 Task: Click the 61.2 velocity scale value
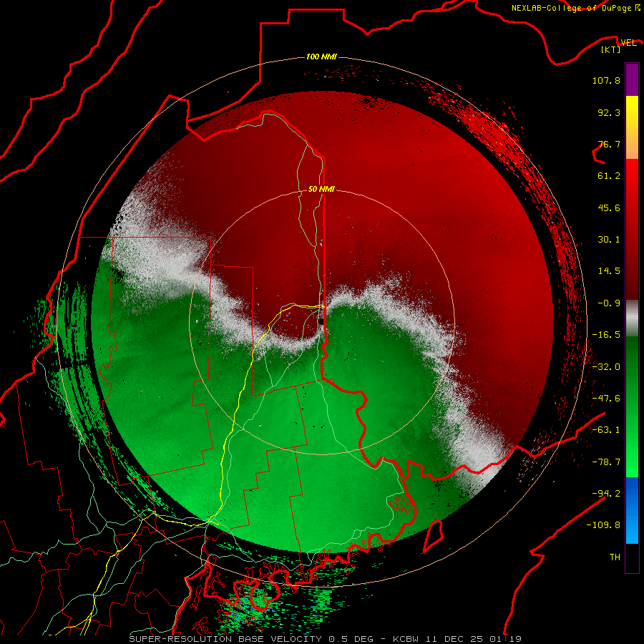(x=609, y=176)
